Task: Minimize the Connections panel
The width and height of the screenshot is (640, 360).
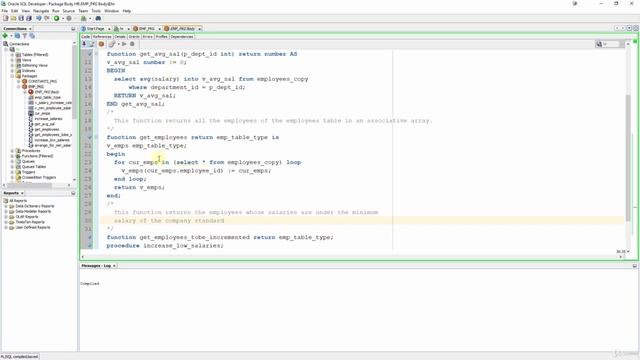Action: click(x=73, y=29)
